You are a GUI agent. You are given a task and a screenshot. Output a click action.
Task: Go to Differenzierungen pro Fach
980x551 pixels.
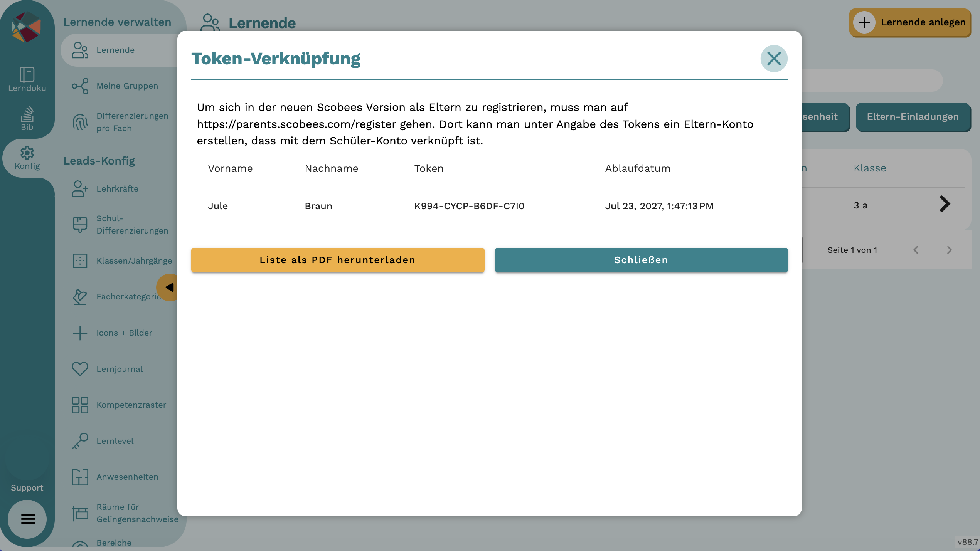click(120, 122)
